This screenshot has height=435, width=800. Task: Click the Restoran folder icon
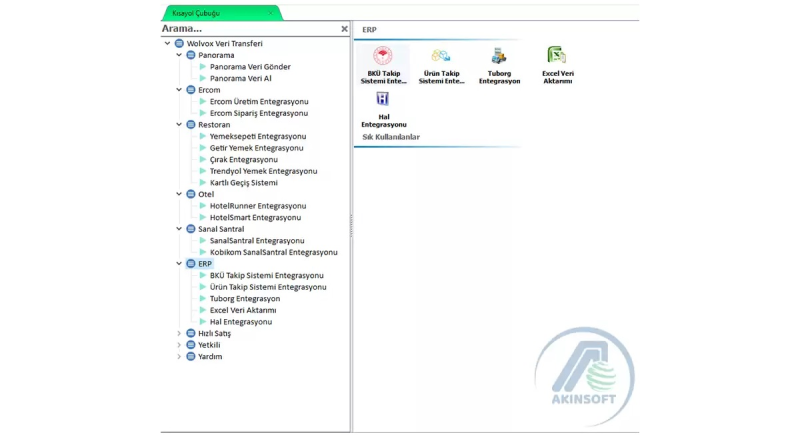click(191, 124)
